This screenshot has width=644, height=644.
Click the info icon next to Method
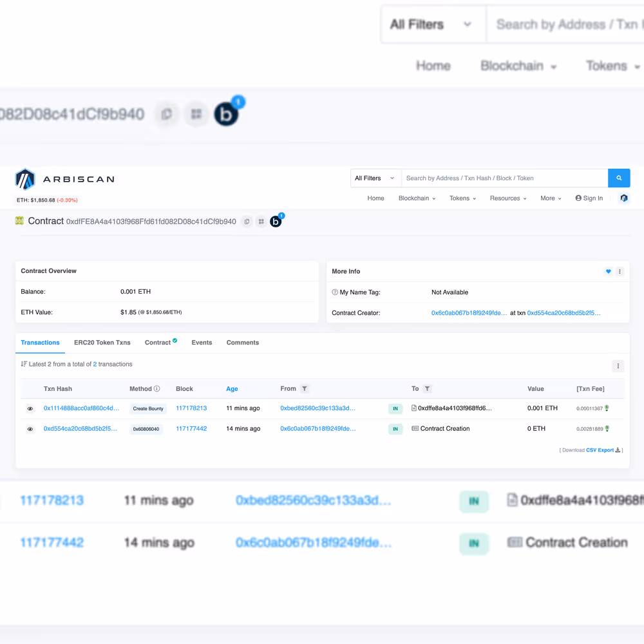pos(157,389)
